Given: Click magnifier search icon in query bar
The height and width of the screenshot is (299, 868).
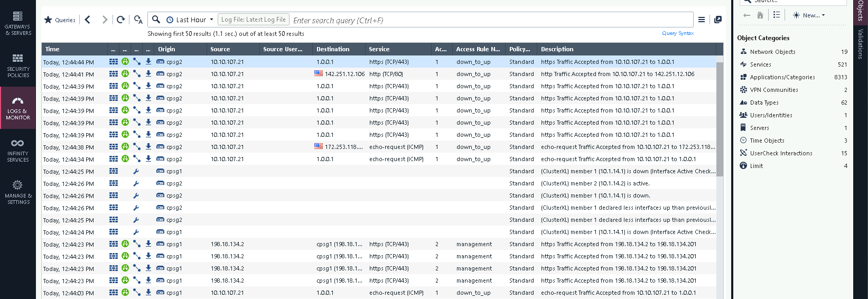Looking at the screenshot, I should point(156,20).
